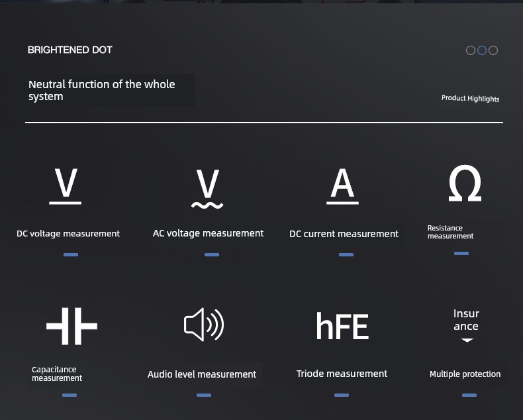
Task: Click the Audio level measurement label
Action: click(202, 374)
